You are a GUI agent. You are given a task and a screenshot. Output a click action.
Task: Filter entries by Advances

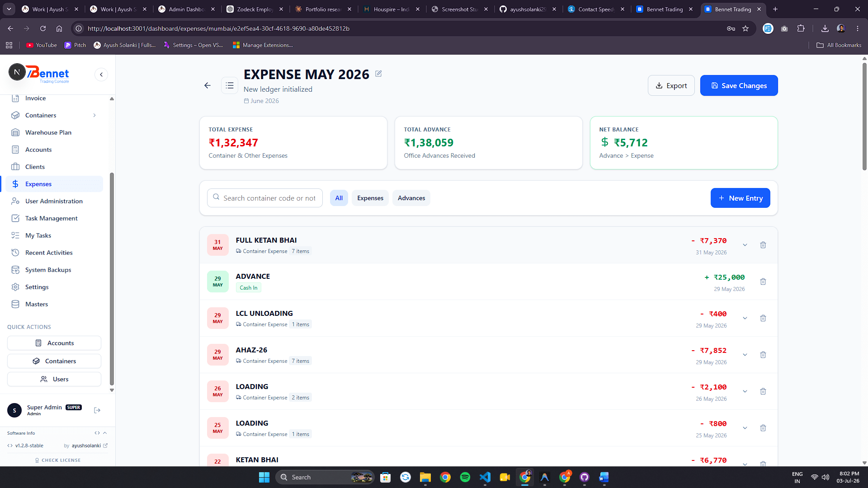click(x=411, y=198)
